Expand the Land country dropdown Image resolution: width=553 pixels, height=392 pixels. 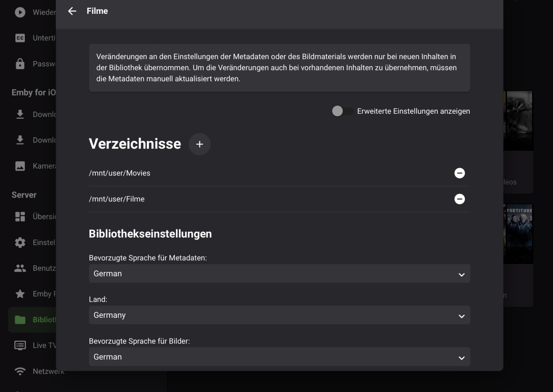click(279, 315)
